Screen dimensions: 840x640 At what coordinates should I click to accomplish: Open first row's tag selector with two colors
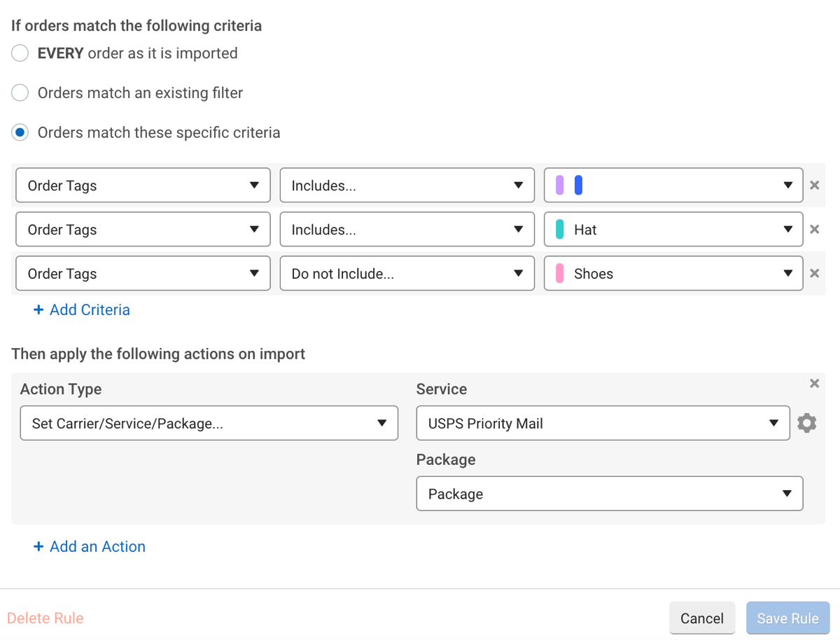click(673, 186)
